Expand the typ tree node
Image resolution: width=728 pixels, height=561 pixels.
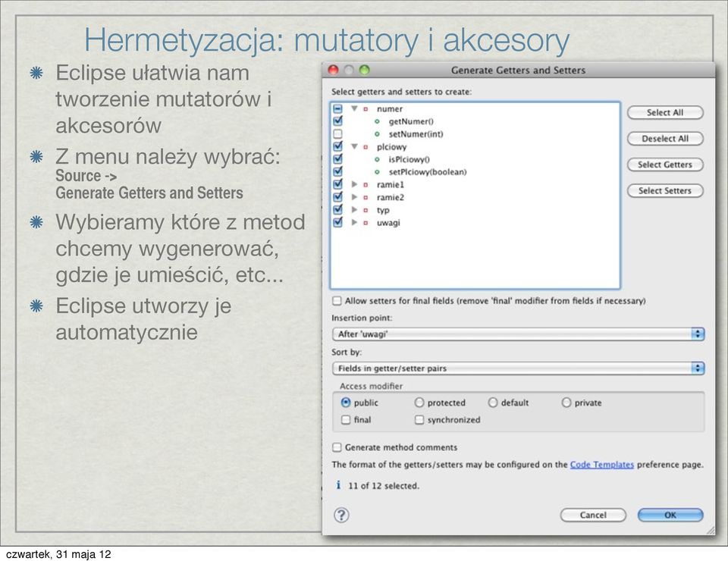tap(354, 210)
